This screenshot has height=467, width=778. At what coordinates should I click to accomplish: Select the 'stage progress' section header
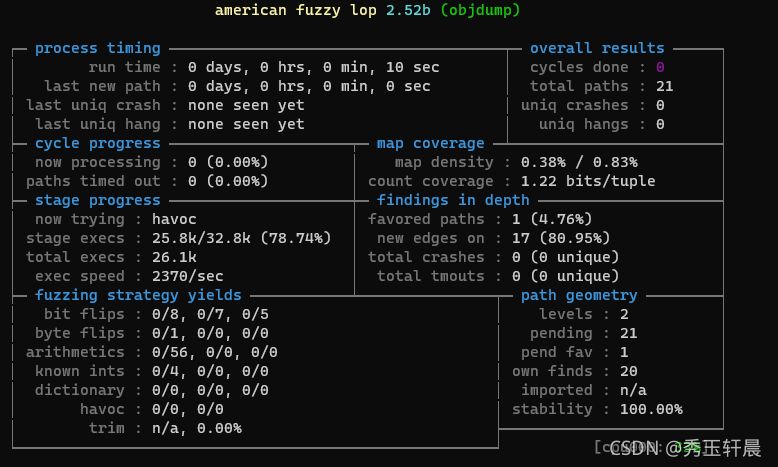pos(98,200)
